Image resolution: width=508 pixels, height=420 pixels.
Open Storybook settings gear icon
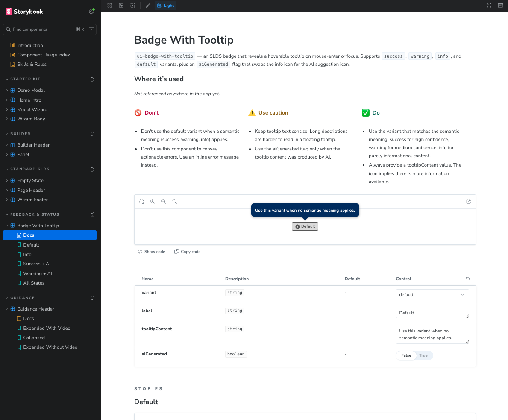[x=91, y=12]
